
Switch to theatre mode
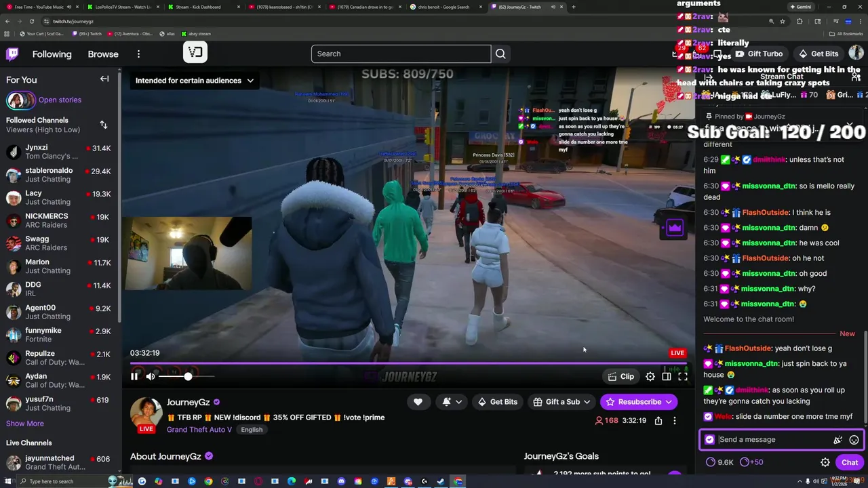[667, 377]
